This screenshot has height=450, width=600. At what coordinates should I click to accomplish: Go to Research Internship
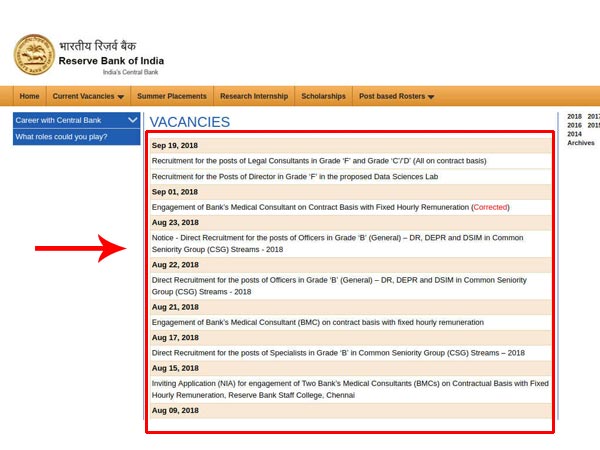tap(254, 96)
